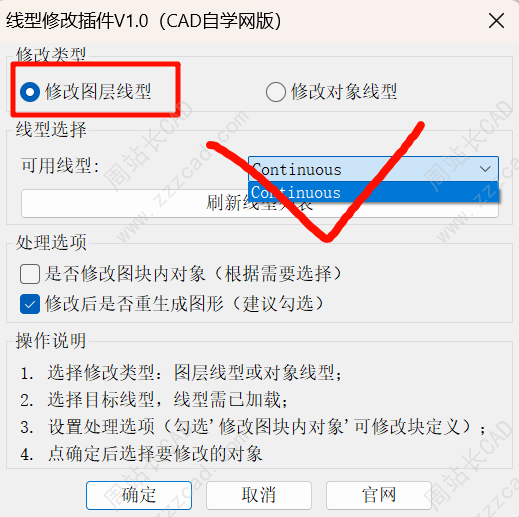The image size is (519, 517).
Task: Close the 线型修改插件 dialog window
Action: [496, 21]
